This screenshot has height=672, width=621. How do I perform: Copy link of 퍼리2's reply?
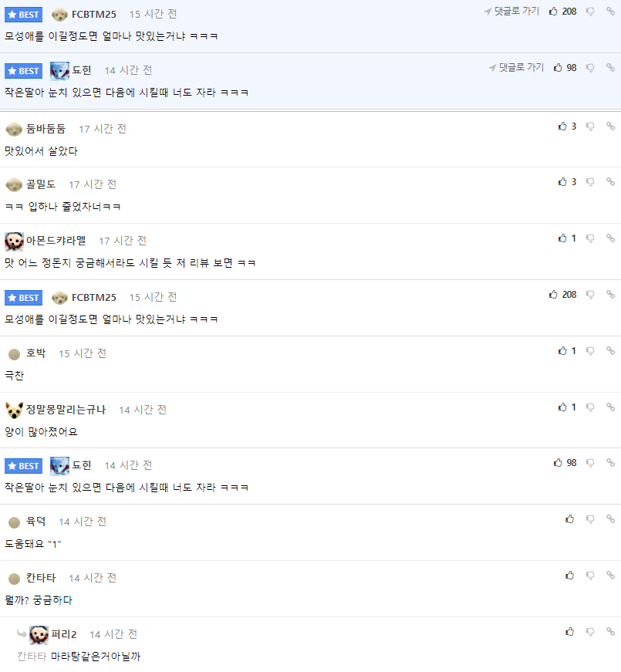(611, 631)
